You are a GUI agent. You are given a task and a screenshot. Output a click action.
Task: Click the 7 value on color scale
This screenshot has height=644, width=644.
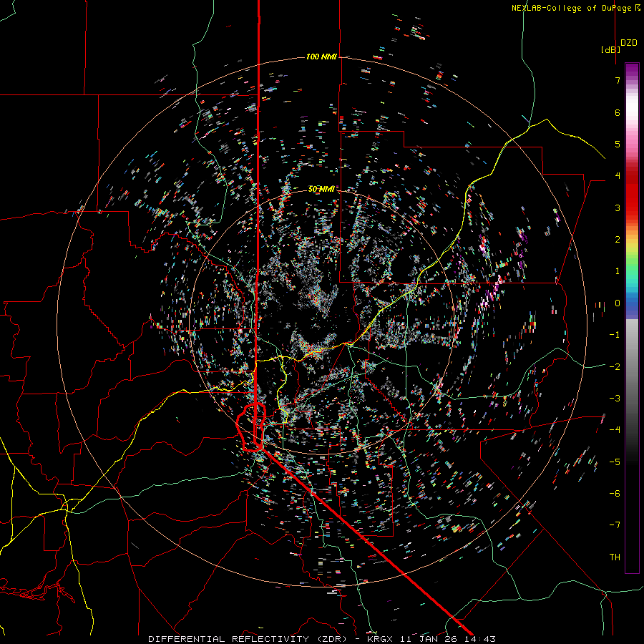tap(618, 80)
